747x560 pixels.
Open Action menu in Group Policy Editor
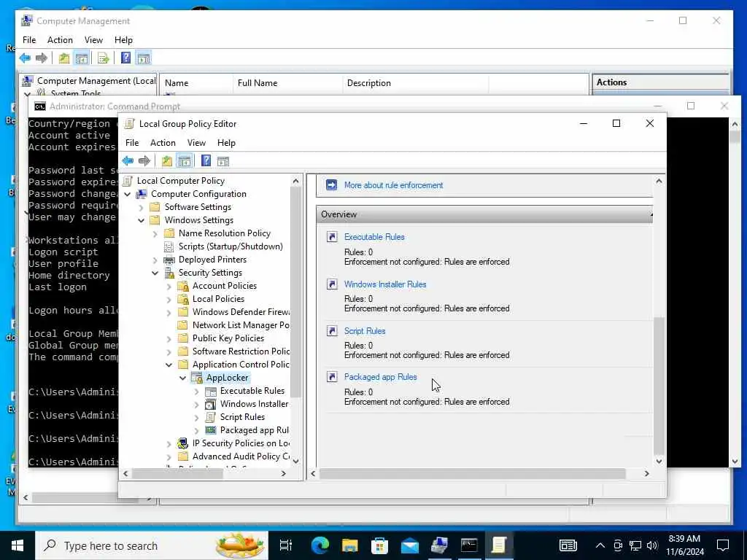[x=163, y=143]
